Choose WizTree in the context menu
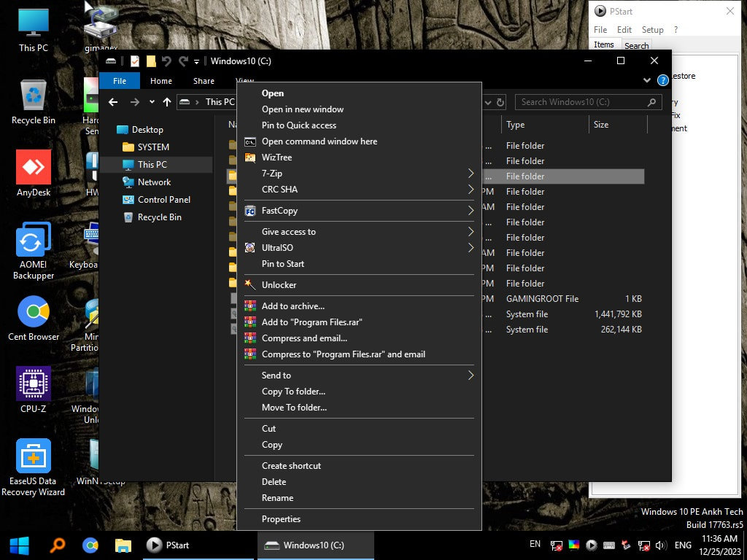The width and height of the screenshot is (747, 560). [x=276, y=157]
